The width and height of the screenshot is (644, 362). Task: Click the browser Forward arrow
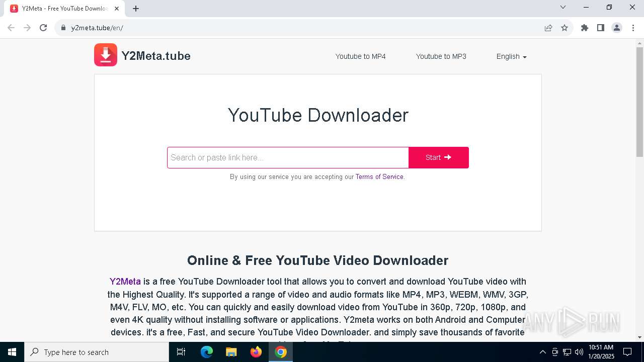[27, 28]
